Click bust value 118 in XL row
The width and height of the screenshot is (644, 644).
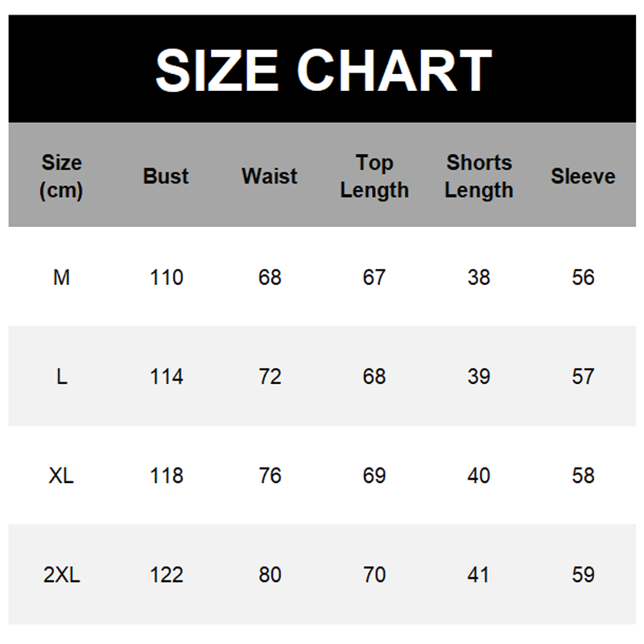167,476
